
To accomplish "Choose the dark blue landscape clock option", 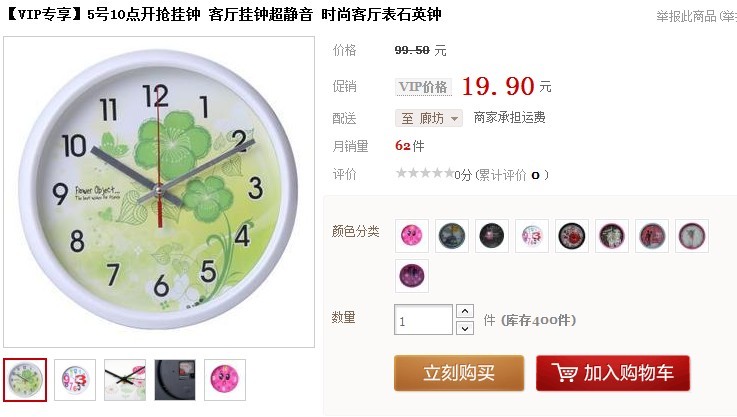I will point(452,236).
